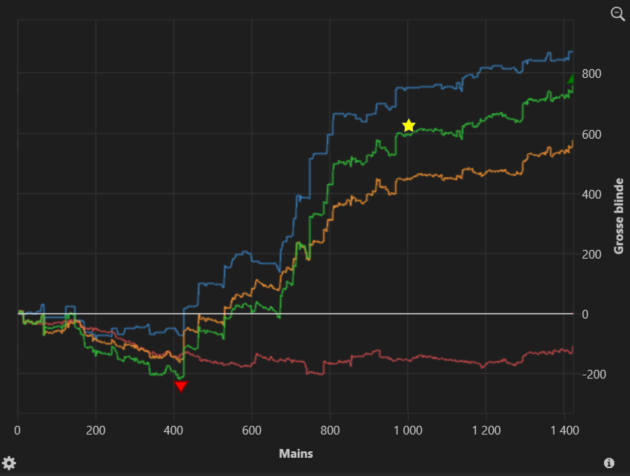Click the 400 tick on the Mains axis

[x=174, y=430]
